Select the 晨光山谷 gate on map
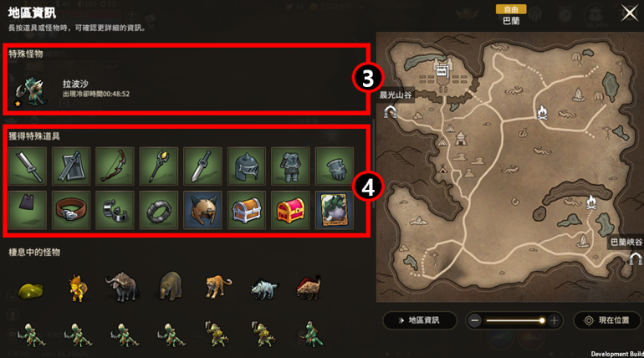Viewport: 644px width, 358px height. click(391, 112)
